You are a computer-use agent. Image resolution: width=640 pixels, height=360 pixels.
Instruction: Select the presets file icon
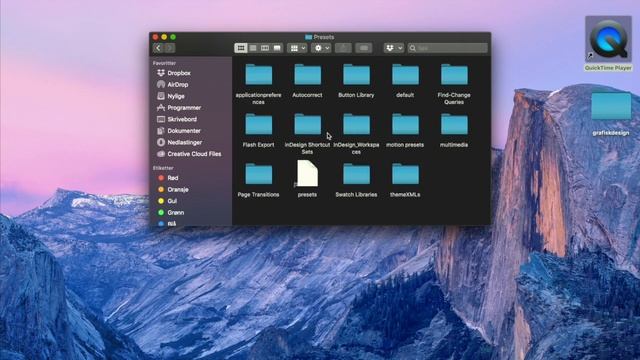307,173
